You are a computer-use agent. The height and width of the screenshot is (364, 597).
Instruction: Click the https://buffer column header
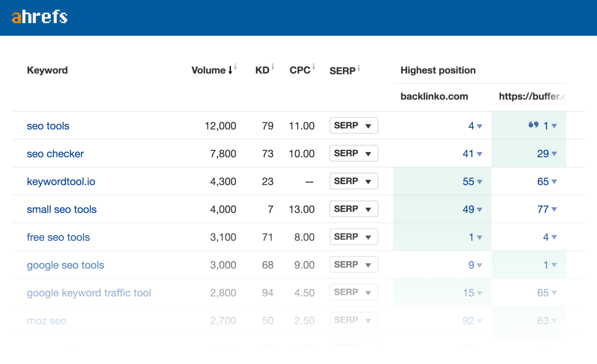[532, 96]
